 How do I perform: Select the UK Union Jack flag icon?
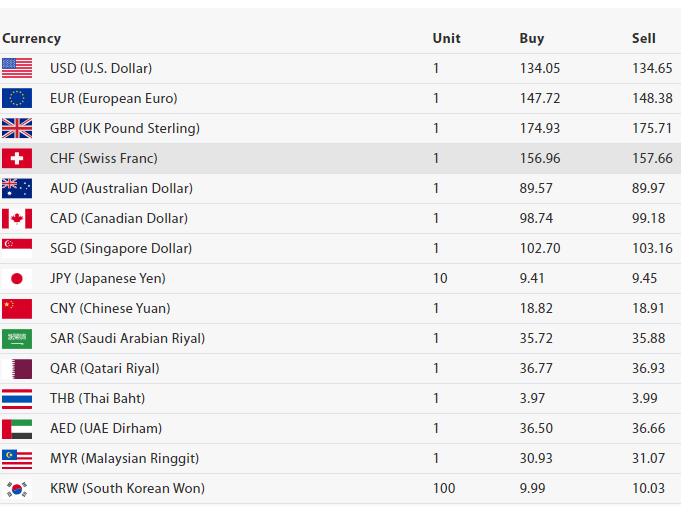pyautogui.click(x=17, y=128)
